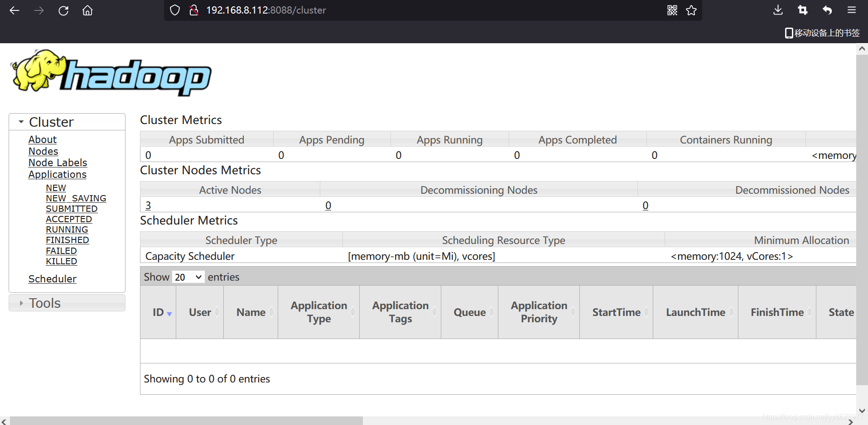Click the Hadoop elephant logo
Screen dimensions: 868x425
pos(111,72)
